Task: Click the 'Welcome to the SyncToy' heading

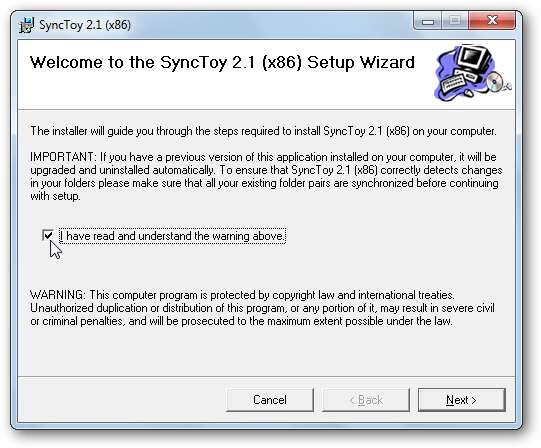Action: (222, 62)
